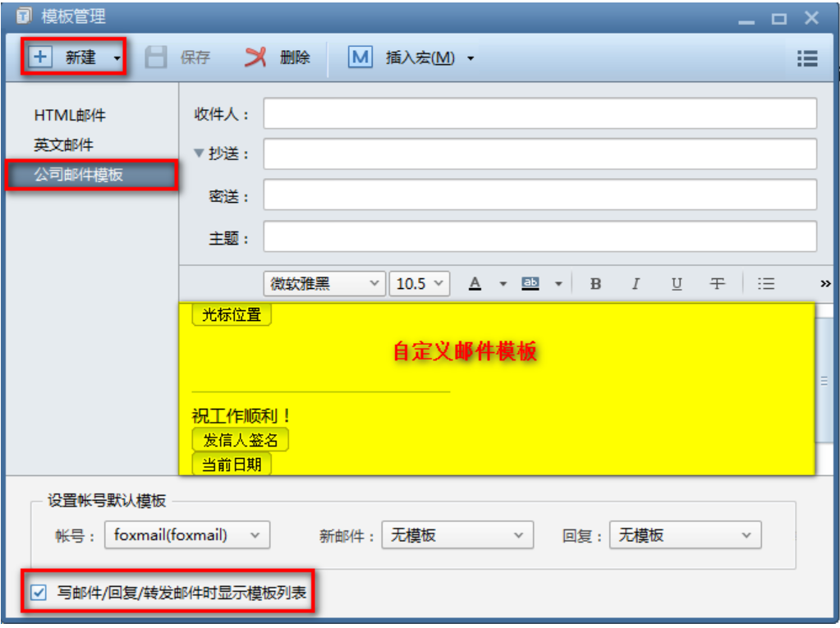Viewport: 840px width, 628px height.
Task: Open the template list view icon
Action: click(807, 57)
